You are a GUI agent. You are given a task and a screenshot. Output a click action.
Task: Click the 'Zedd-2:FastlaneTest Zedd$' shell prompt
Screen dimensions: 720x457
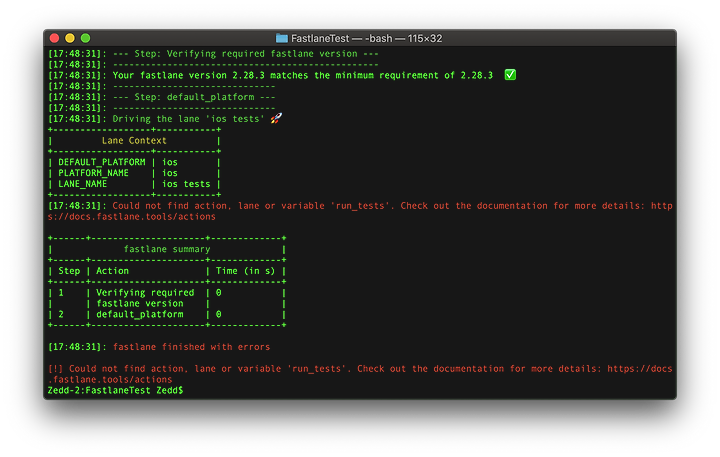[115, 390]
